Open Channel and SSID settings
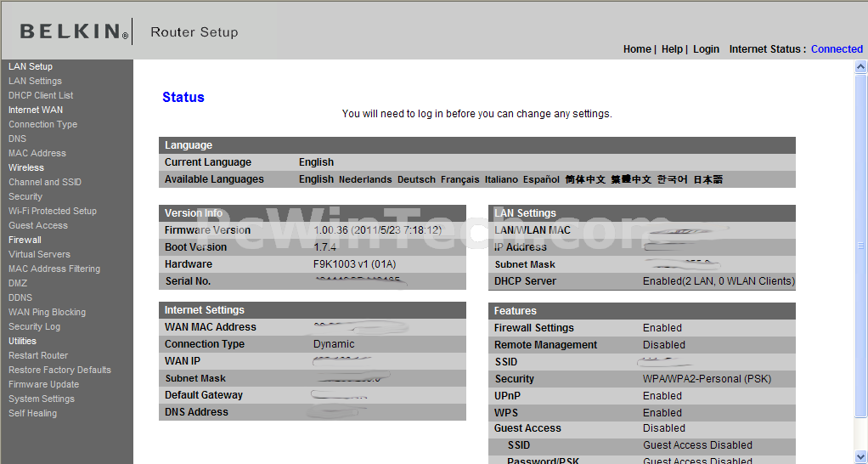 point(45,182)
